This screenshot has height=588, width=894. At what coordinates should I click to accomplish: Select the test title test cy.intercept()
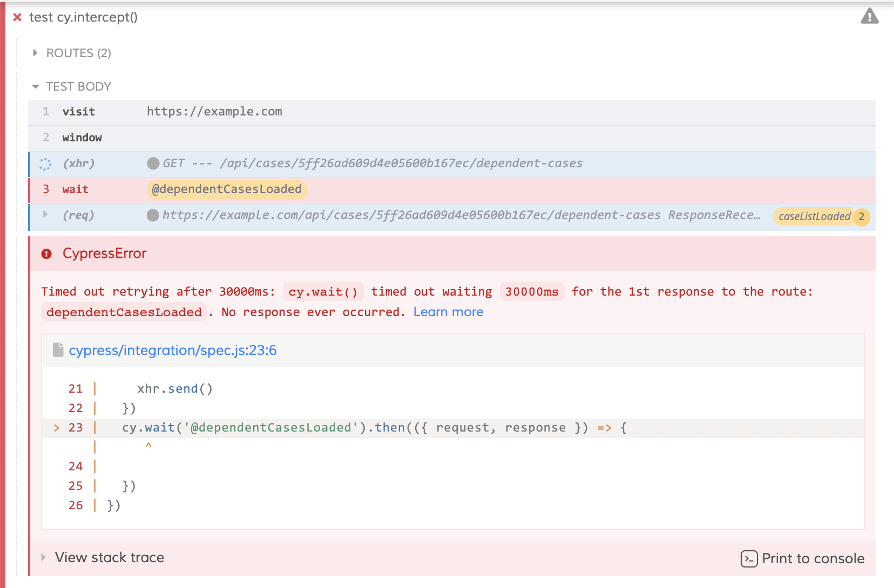83,17
